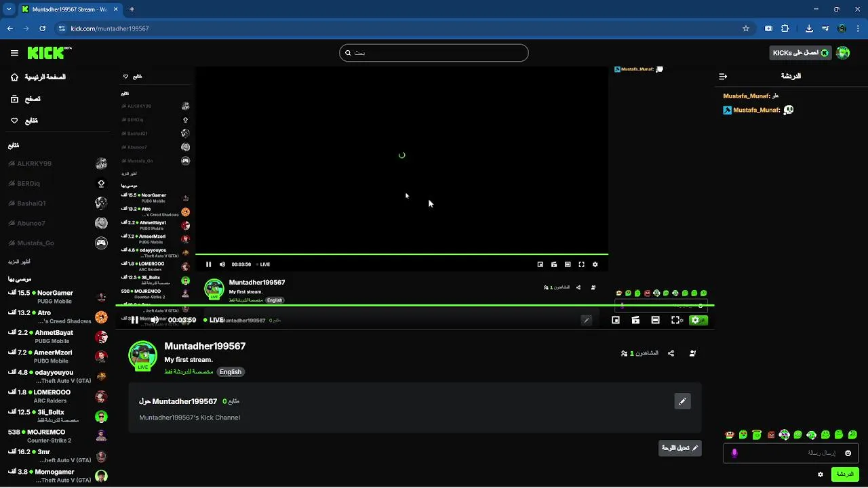
Task: Open the Kick hamburger sidebar menu
Action: [14, 53]
